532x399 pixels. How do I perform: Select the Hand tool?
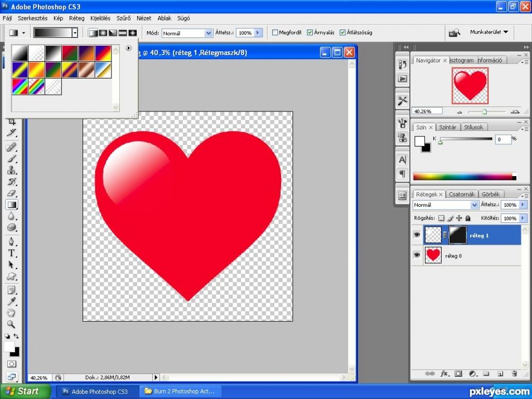(x=12, y=313)
